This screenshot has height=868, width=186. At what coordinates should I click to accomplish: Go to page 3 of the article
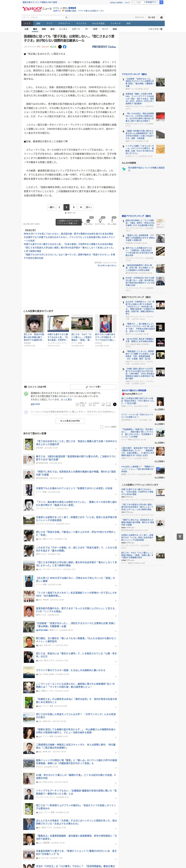74,207
